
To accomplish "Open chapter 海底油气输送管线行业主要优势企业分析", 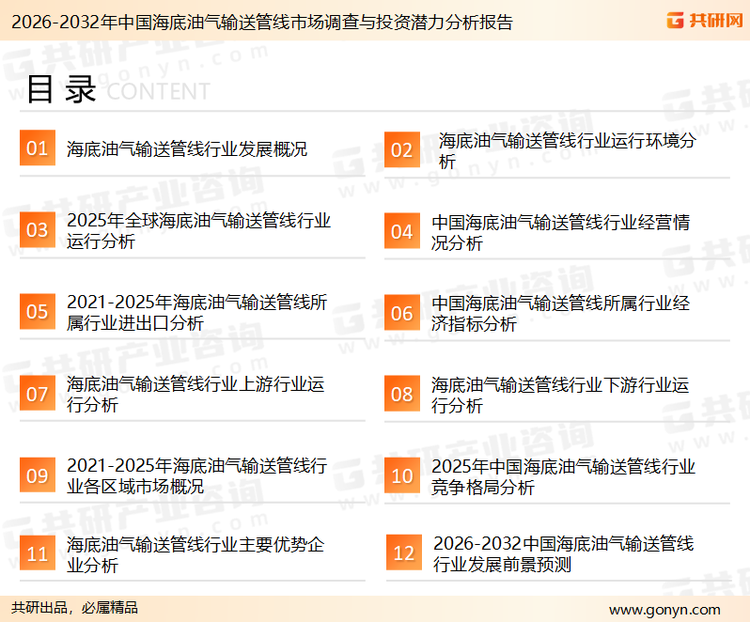I will click(x=195, y=555).
